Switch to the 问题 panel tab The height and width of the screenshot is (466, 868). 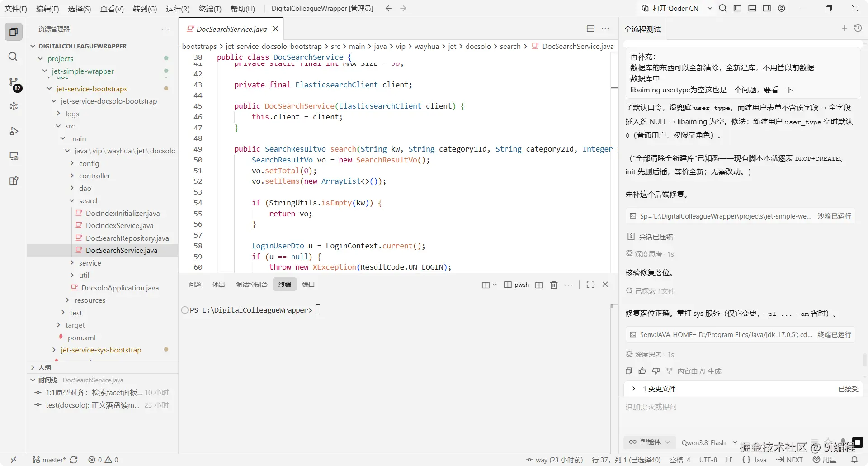(195, 285)
